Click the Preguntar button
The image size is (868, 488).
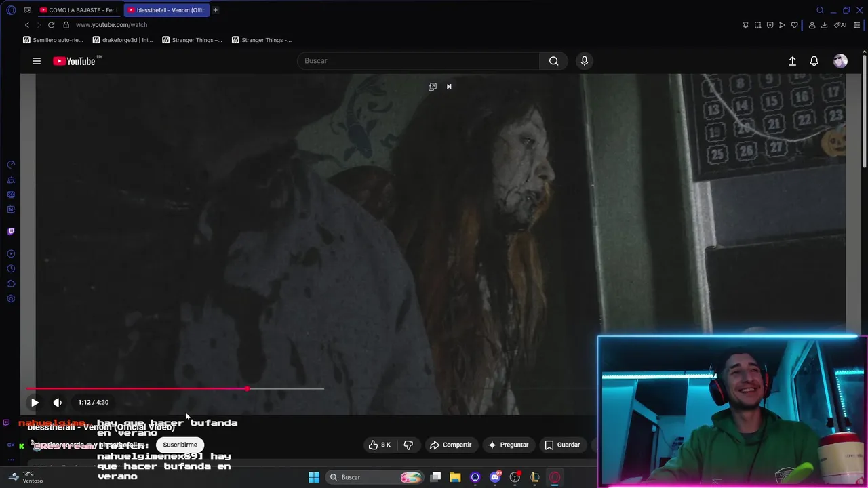coord(508,445)
